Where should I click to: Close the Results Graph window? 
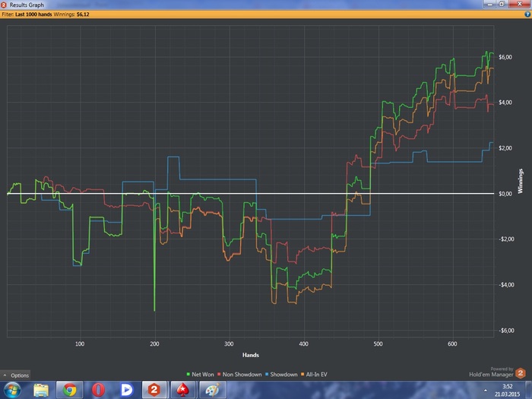[x=519, y=4]
